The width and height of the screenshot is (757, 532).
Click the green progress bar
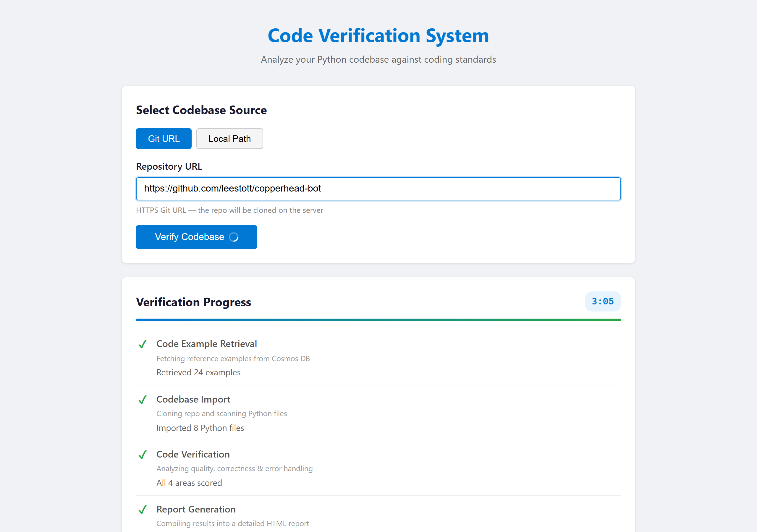coord(378,319)
